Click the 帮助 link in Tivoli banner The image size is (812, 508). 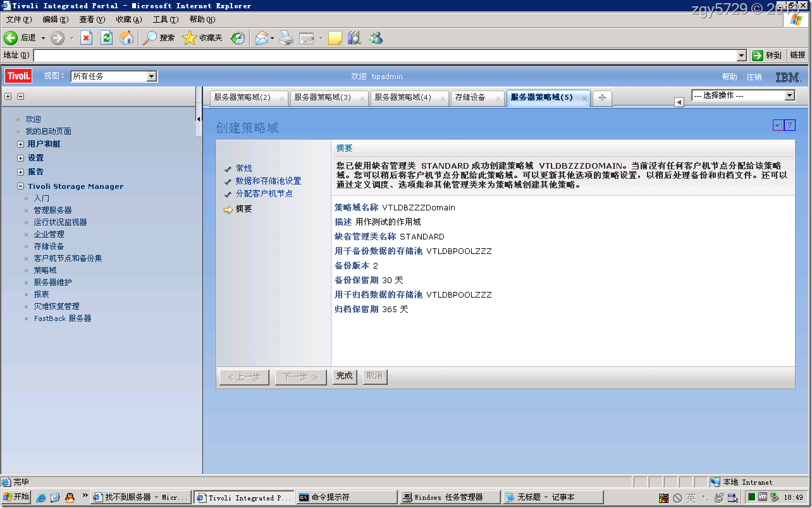(730, 77)
